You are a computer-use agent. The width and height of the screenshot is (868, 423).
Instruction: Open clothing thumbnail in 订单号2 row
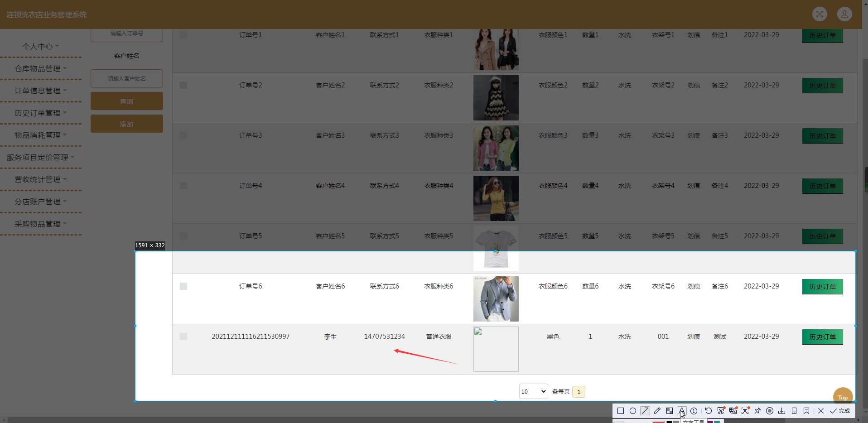click(496, 98)
